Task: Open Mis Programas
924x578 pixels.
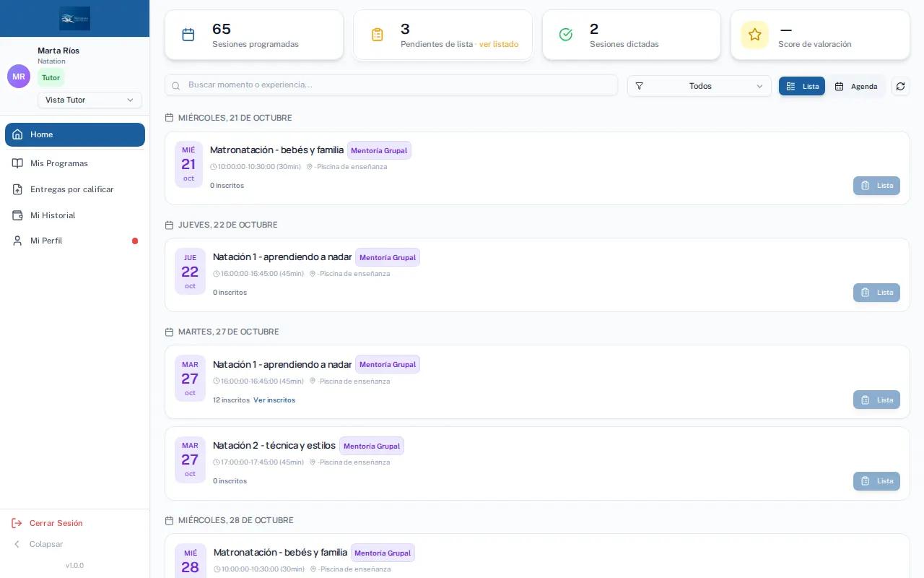Action: [x=75, y=163]
